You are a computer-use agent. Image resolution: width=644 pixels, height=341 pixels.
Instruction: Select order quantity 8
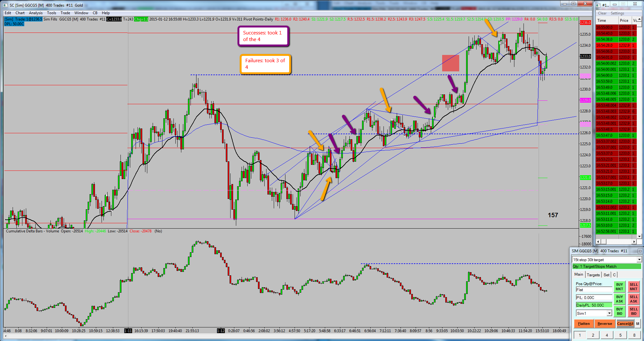(x=634, y=335)
